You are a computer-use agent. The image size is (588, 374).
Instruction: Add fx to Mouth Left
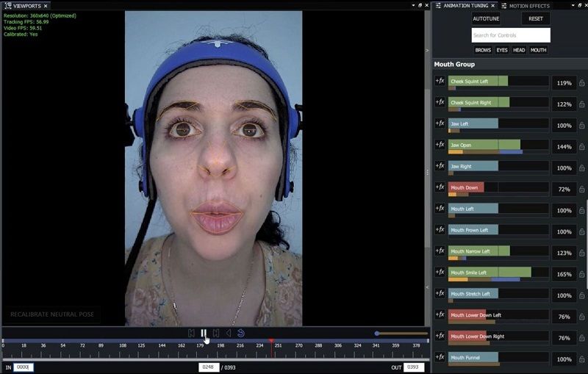pyautogui.click(x=440, y=209)
